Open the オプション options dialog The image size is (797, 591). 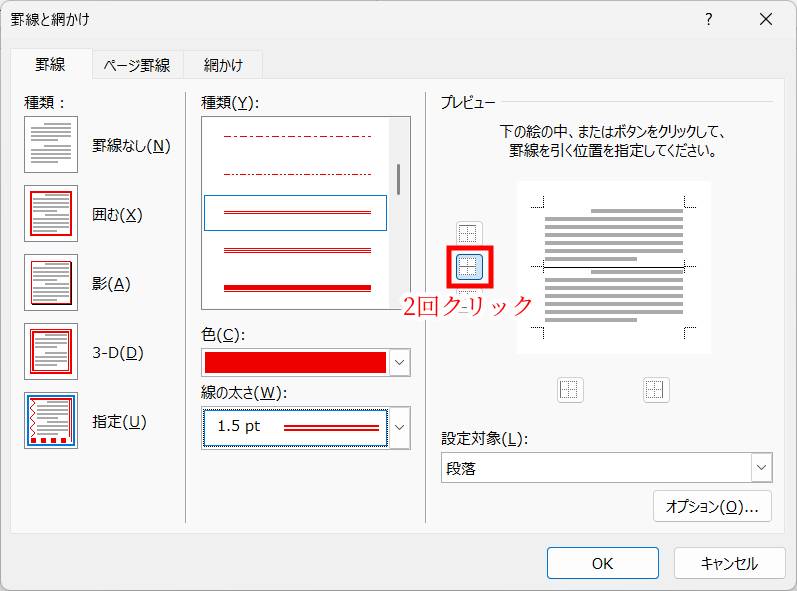(x=712, y=506)
